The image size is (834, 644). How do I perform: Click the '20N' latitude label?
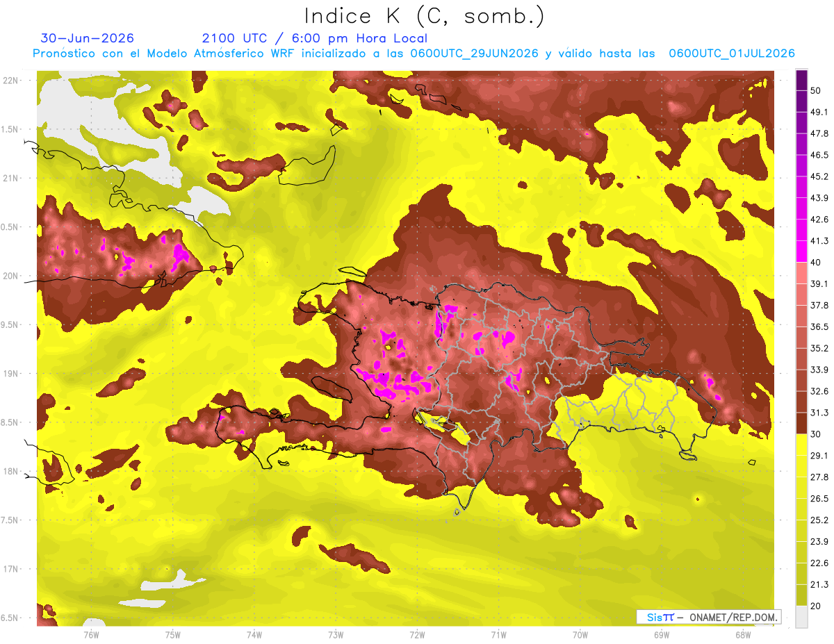10,276
